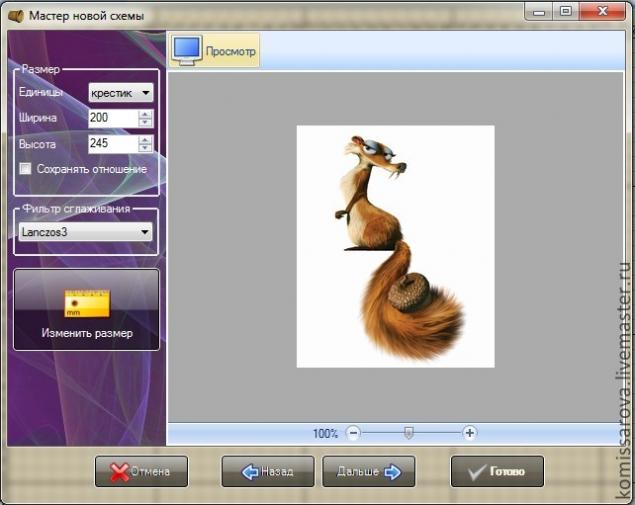Expand the Lanczos3 smoothing filter dropdown
Viewport: 635px width, 505px height.
[85, 232]
